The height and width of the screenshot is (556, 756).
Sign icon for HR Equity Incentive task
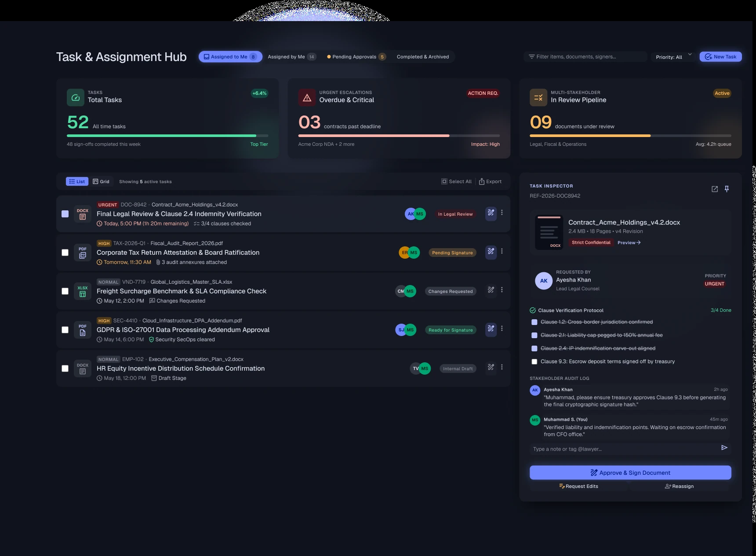tap(491, 368)
